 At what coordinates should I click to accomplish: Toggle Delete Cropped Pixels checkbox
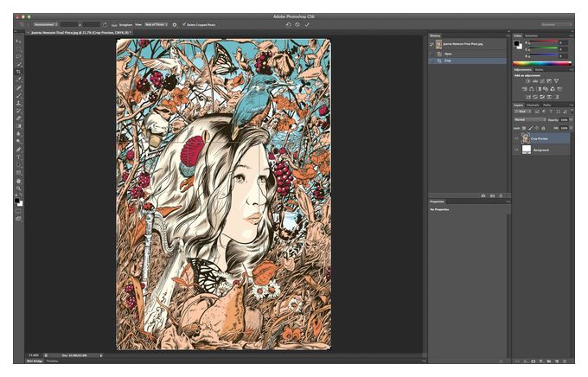click(x=184, y=24)
